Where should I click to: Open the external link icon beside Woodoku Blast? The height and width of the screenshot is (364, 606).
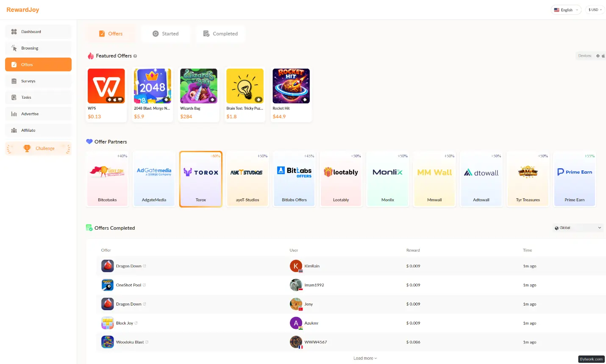click(x=147, y=342)
